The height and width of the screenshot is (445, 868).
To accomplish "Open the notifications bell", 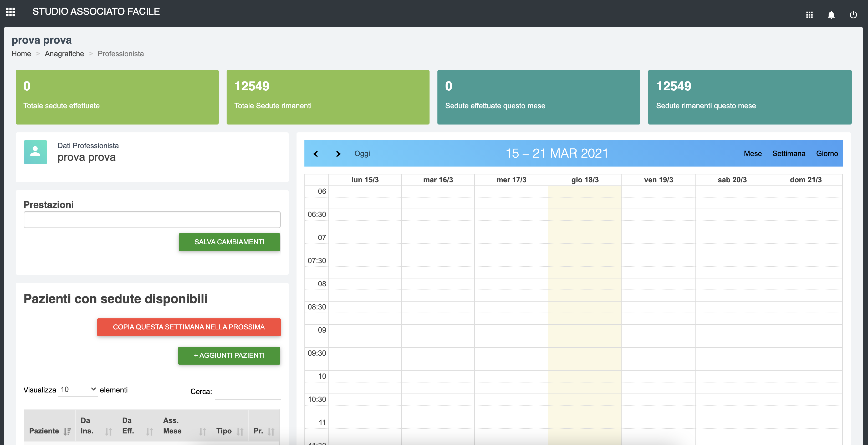I will (831, 15).
